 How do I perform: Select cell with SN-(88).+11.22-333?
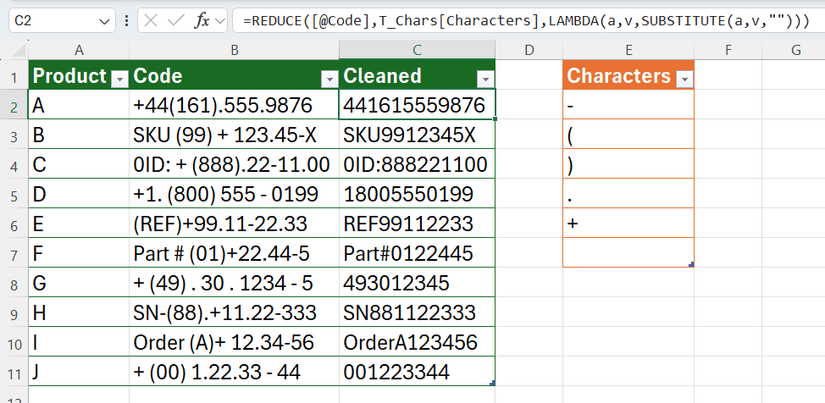[x=235, y=313]
